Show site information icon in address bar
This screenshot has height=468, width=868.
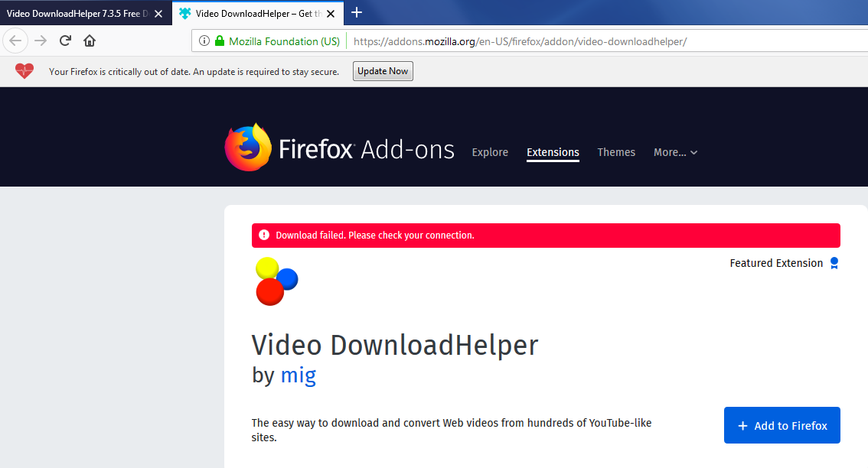coord(204,41)
